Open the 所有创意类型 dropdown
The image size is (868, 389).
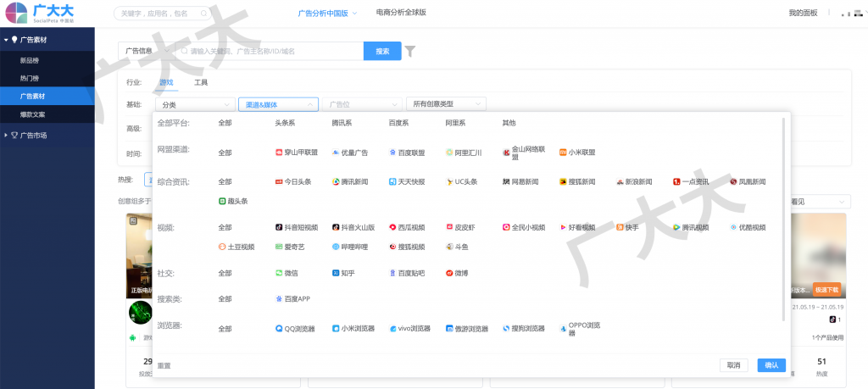point(446,103)
